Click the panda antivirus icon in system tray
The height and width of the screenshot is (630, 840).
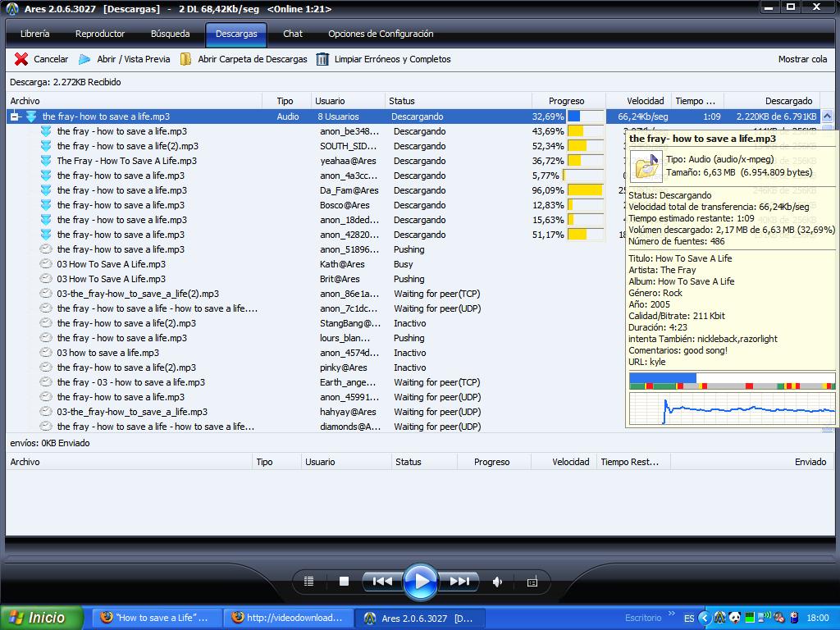coord(734,618)
